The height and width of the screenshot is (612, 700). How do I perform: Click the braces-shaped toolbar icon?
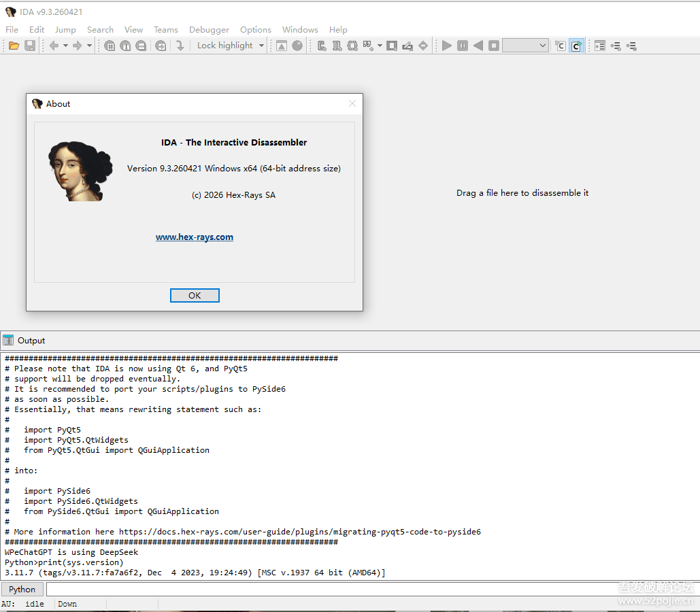[x=352, y=46]
